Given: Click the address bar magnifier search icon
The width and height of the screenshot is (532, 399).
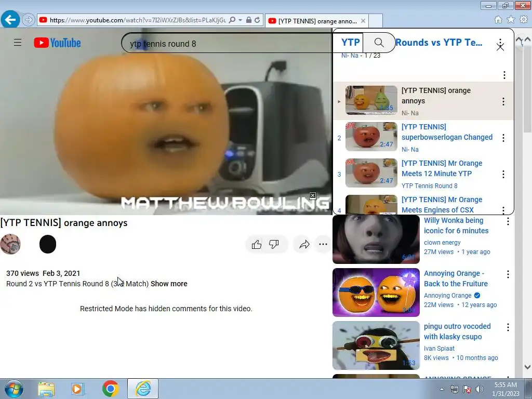Looking at the screenshot, I should 232,20.
